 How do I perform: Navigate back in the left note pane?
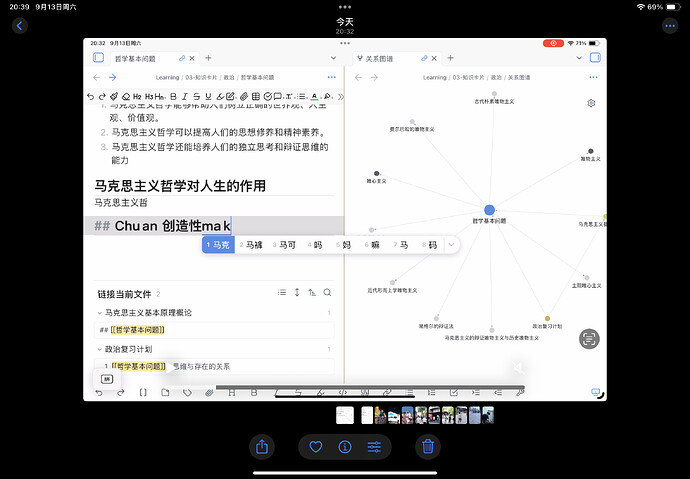96,77
